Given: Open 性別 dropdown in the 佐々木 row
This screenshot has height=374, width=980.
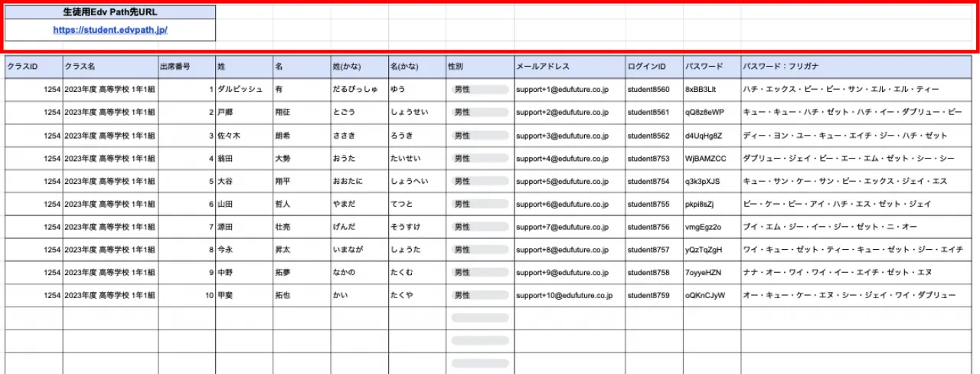Looking at the screenshot, I should 480,136.
